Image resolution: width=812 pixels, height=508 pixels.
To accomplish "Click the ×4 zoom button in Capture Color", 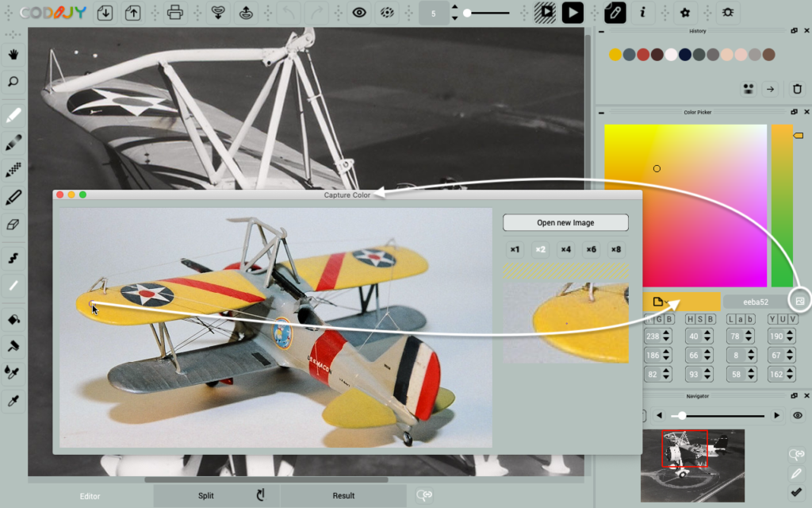I will point(565,248).
